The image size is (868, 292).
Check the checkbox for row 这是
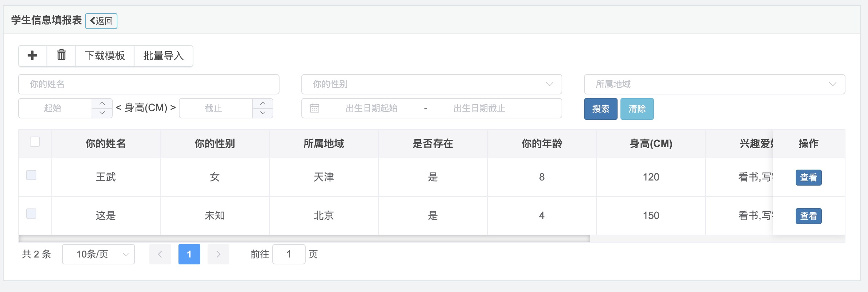31,214
